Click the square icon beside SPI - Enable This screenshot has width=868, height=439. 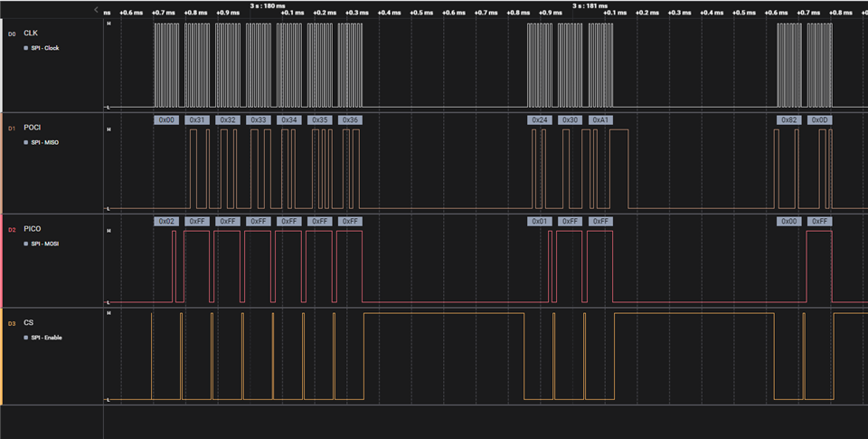(x=26, y=338)
